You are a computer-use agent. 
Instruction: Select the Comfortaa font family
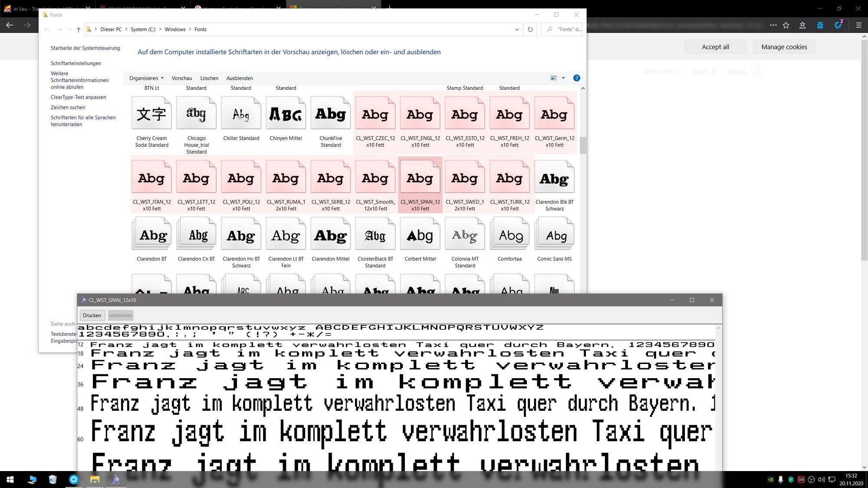coord(510,234)
